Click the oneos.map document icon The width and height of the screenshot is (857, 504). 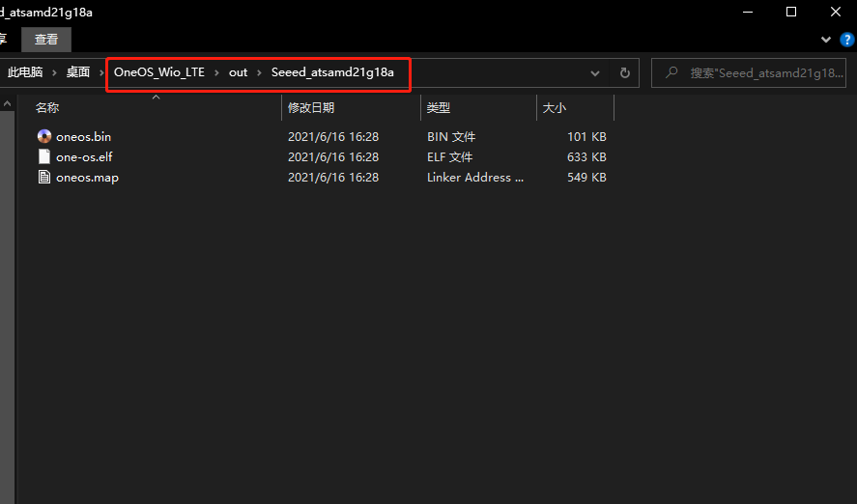pyautogui.click(x=44, y=177)
